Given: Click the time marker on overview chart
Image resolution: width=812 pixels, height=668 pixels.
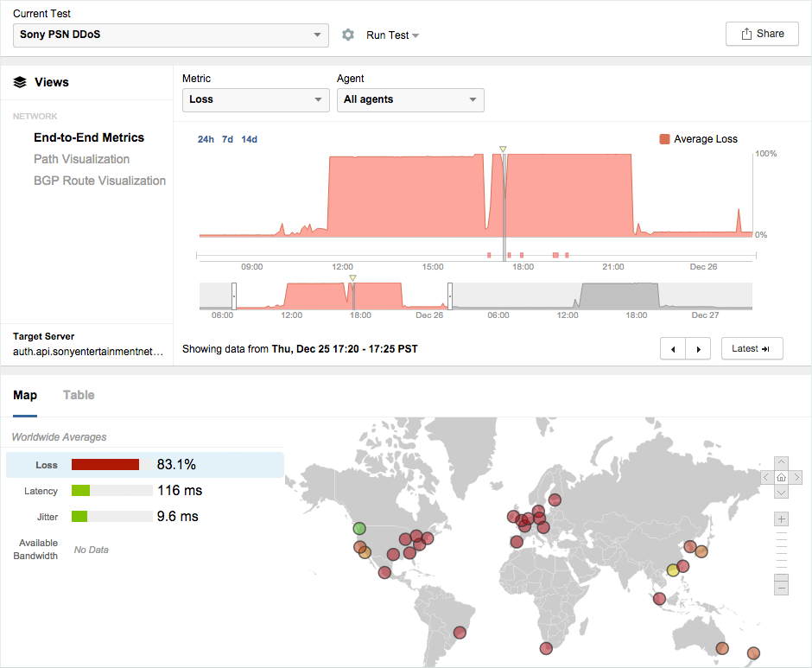Looking at the screenshot, I should 352,278.
